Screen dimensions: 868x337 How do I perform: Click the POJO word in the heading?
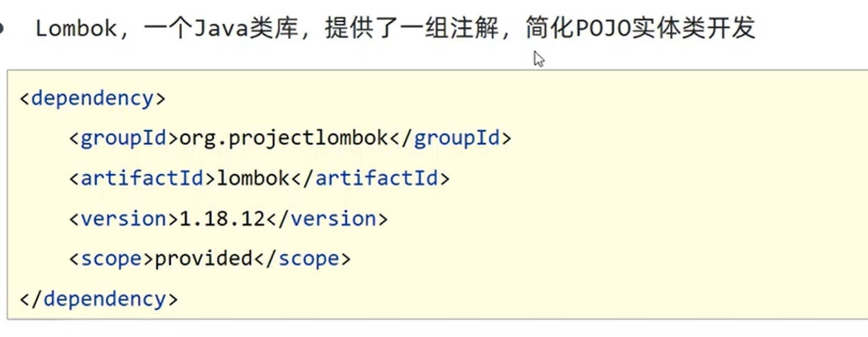603,28
